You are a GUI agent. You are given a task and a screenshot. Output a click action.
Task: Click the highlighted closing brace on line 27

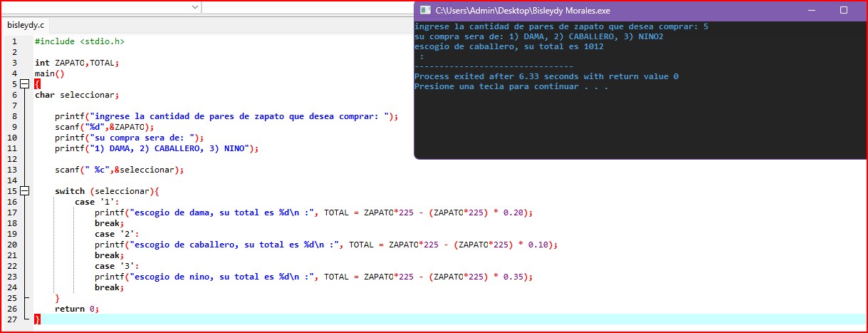click(x=37, y=319)
